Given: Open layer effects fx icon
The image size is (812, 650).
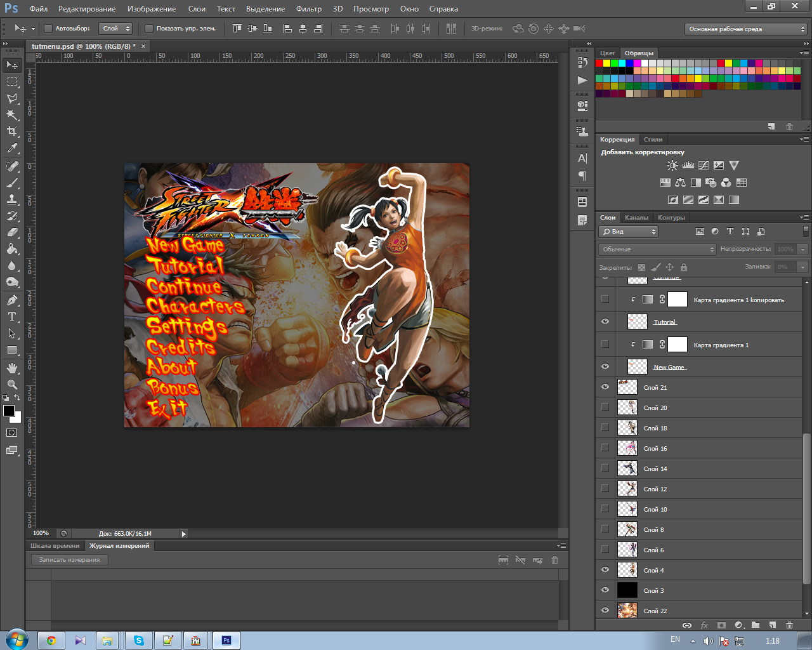Looking at the screenshot, I should (x=704, y=625).
